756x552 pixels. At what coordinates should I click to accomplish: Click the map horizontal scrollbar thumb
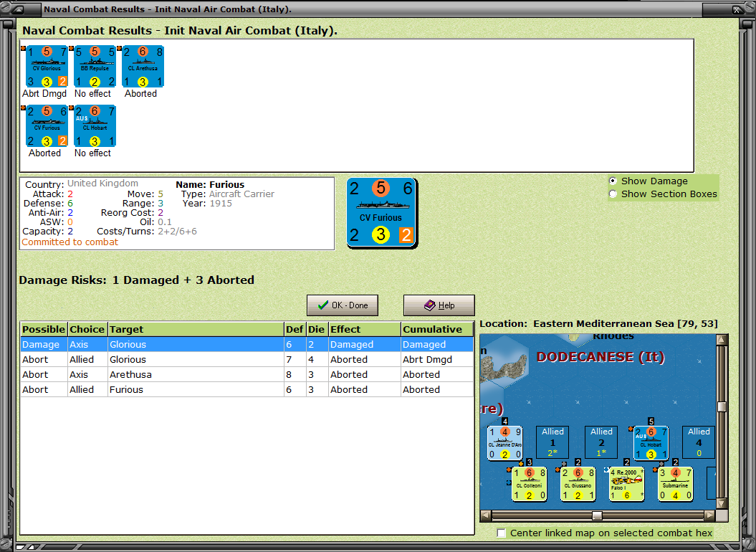point(597,515)
